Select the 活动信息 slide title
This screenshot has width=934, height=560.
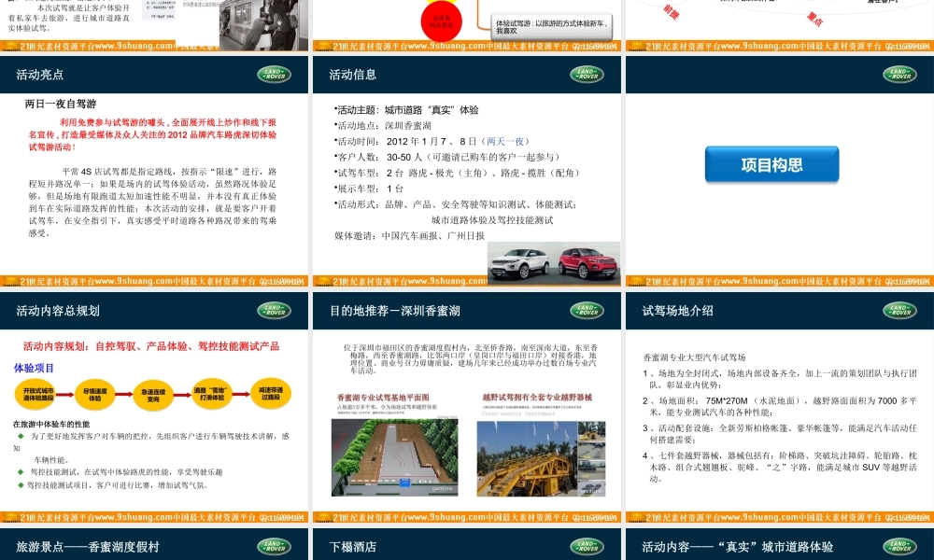pos(353,75)
